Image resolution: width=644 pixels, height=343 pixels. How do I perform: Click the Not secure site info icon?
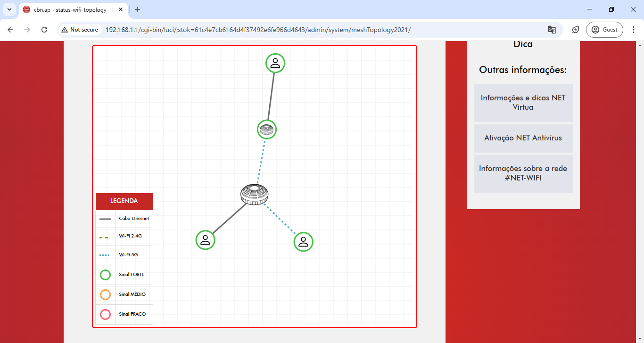coord(80,30)
